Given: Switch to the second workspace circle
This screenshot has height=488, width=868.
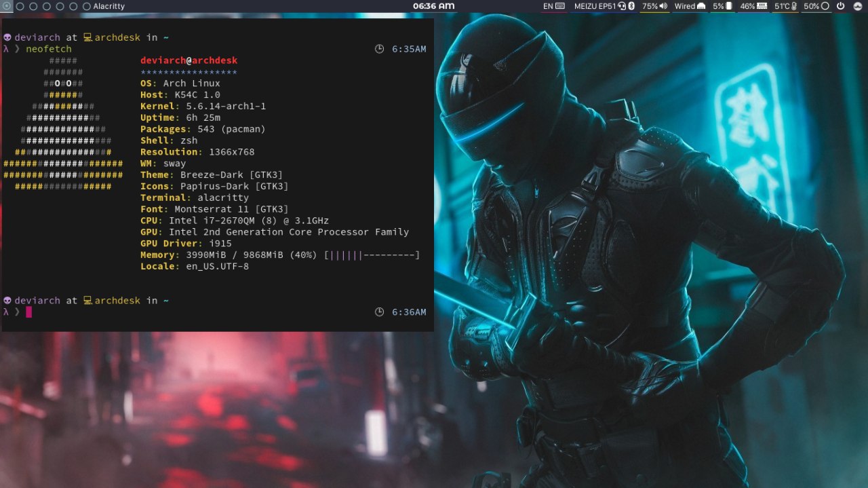Looking at the screenshot, I should tap(20, 6).
